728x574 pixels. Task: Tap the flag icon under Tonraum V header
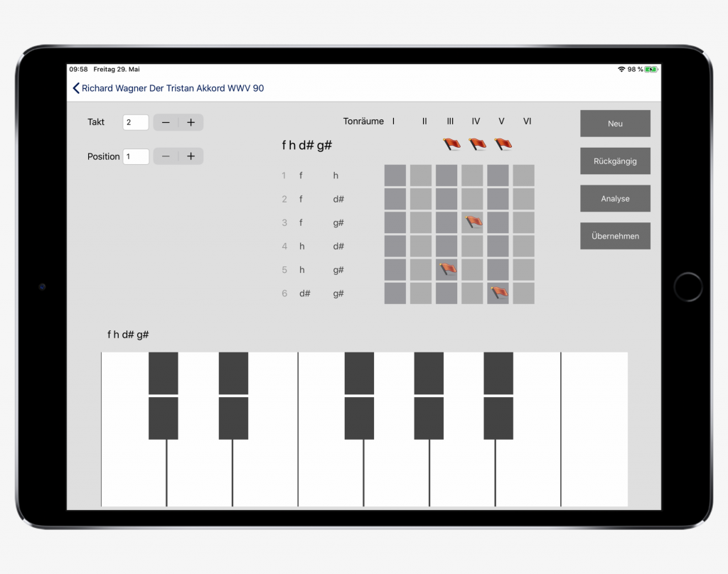503,144
